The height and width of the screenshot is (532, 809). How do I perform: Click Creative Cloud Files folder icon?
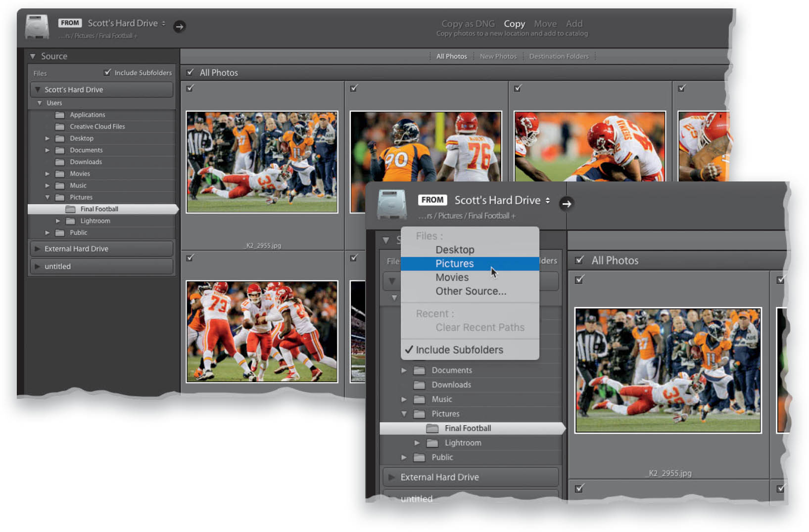(x=60, y=127)
